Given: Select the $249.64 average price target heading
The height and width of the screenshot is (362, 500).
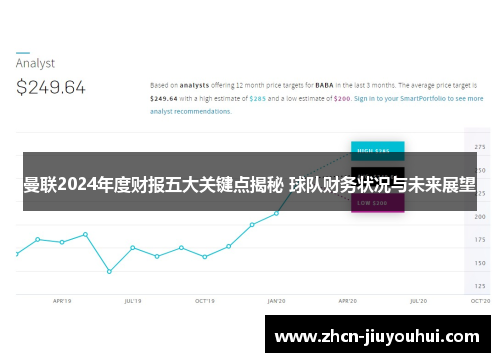Looking at the screenshot, I should click(51, 87).
